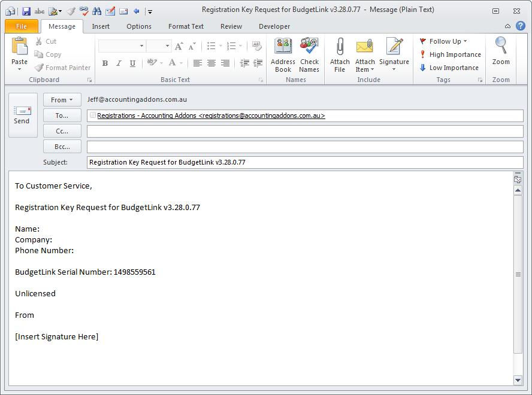Click the Copy icon in Clipboard group

[39, 54]
